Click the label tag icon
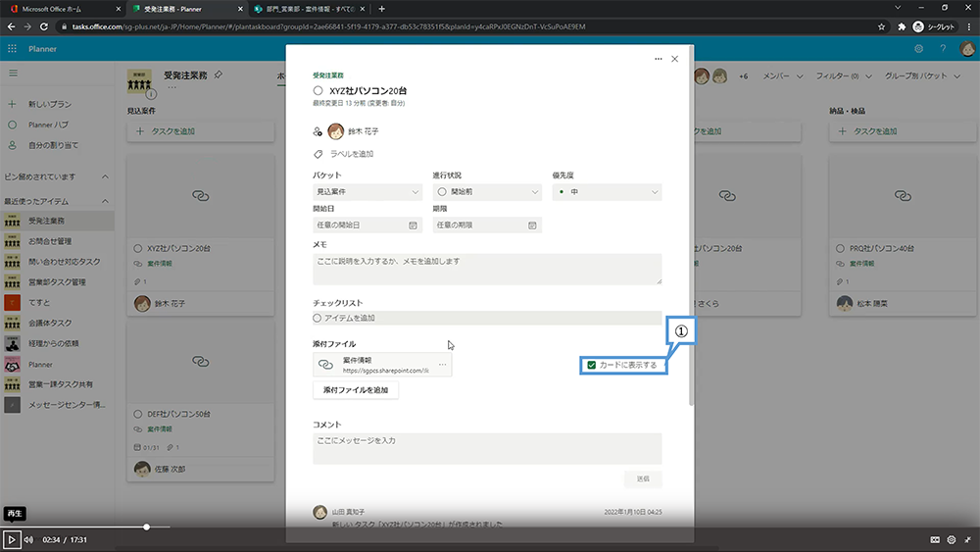This screenshot has height=552, width=980. (x=318, y=154)
